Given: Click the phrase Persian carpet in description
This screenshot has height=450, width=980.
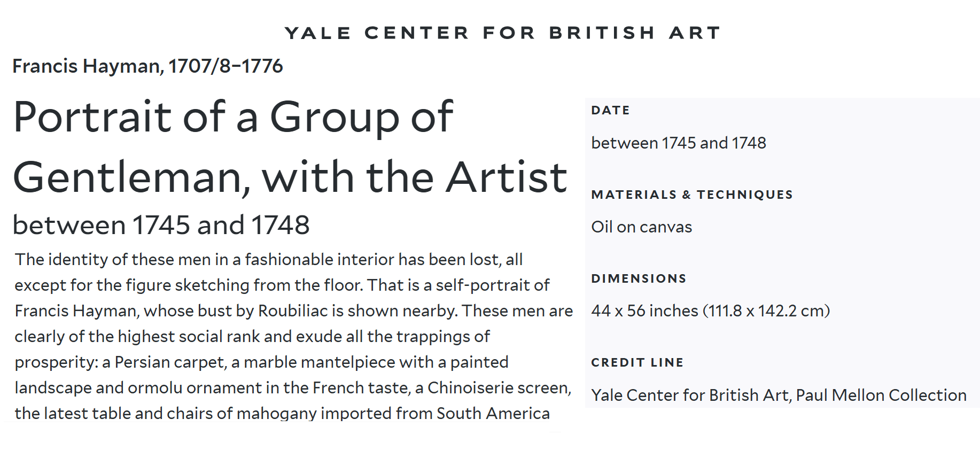Looking at the screenshot, I should pyautogui.click(x=170, y=362).
